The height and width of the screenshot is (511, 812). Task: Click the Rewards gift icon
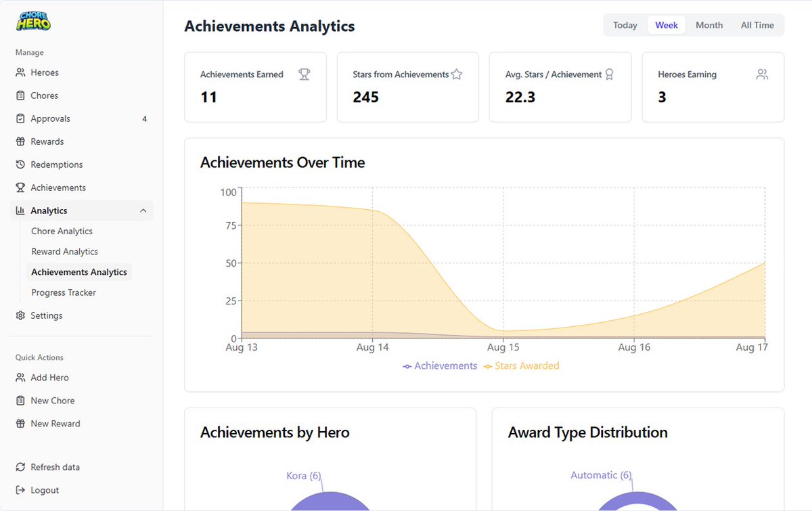click(x=20, y=141)
